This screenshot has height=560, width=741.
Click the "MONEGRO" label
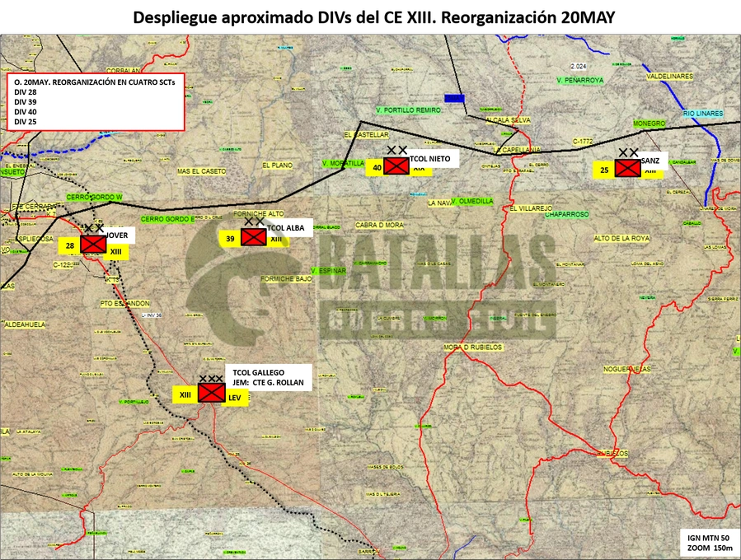[x=650, y=124]
